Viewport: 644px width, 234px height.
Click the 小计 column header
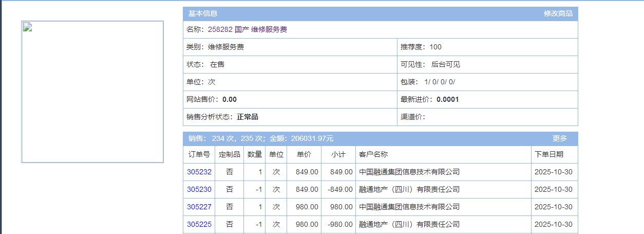338,154
